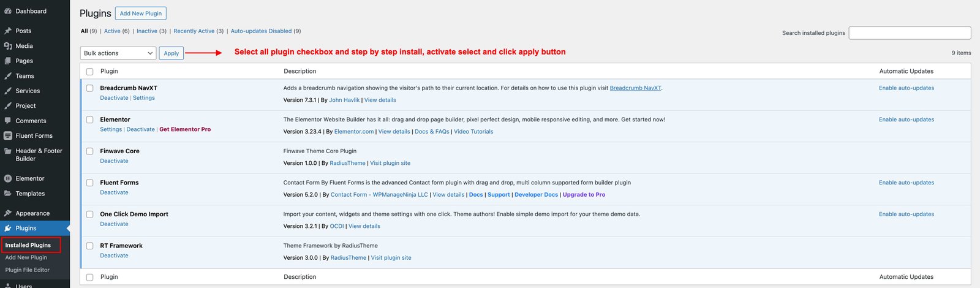The height and width of the screenshot is (288, 980).
Task: Check the Finwave Core plugin checkbox
Action: coord(89,151)
